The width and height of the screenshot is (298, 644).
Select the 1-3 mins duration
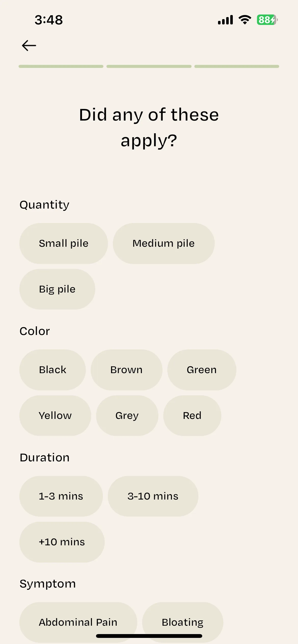click(61, 496)
